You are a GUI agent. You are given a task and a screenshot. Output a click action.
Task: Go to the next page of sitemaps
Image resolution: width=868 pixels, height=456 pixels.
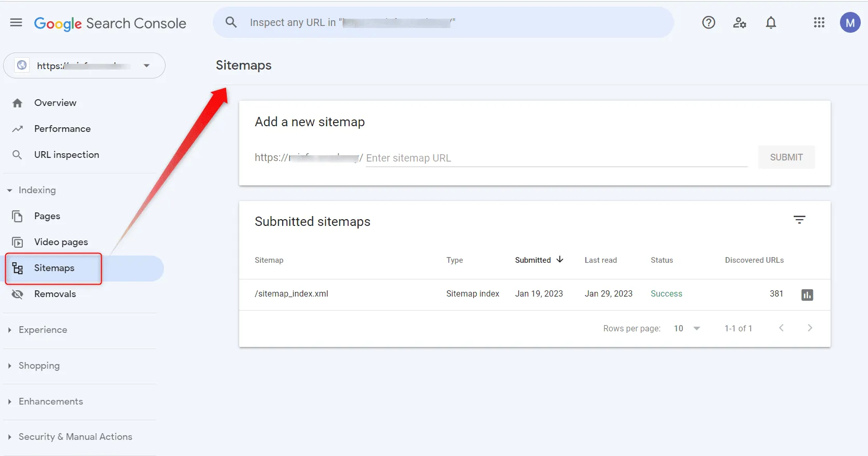click(x=810, y=328)
